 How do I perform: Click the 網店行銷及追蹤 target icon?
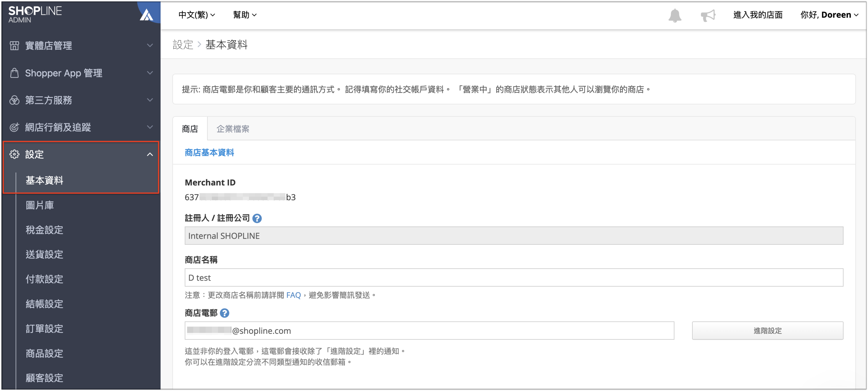coord(14,127)
